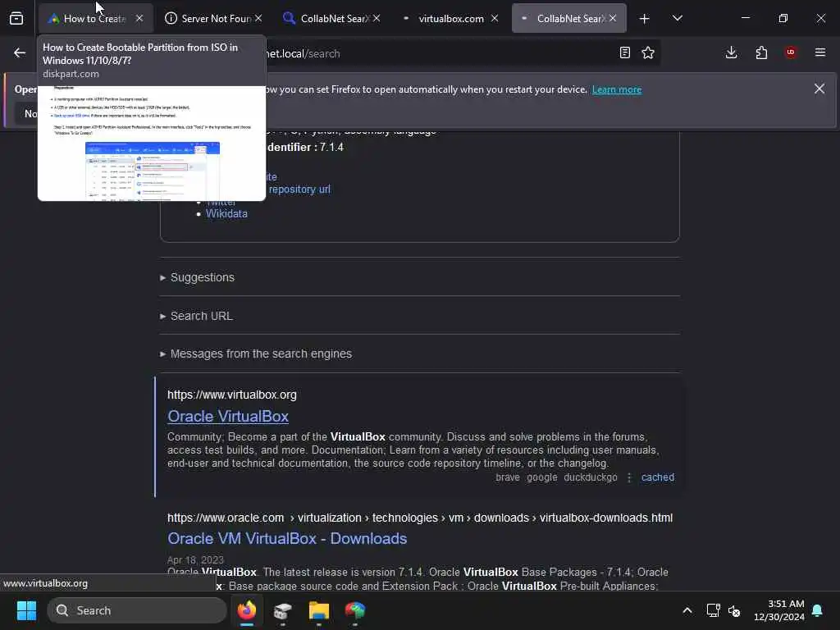Open the clock showing 3:51 AM
The width and height of the screenshot is (840, 630).
pyautogui.click(x=779, y=610)
